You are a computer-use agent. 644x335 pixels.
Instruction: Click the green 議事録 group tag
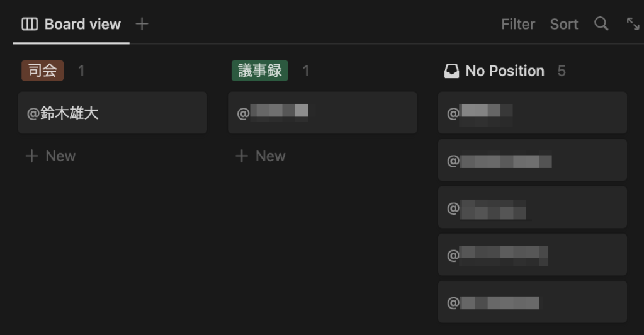click(259, 71)
